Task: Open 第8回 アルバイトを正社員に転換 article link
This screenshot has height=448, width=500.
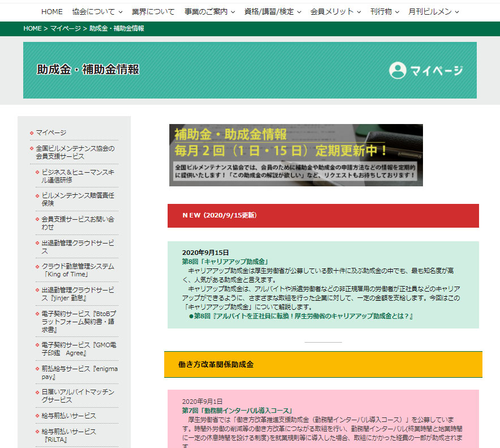Action: (x=304, y=315)
